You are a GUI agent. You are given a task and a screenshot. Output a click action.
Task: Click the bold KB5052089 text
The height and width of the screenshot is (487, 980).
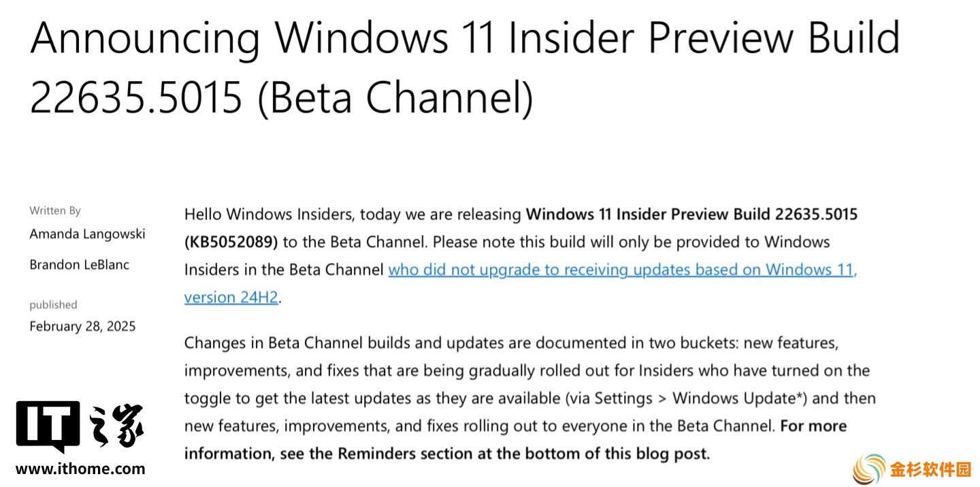(x=231, y=242)
